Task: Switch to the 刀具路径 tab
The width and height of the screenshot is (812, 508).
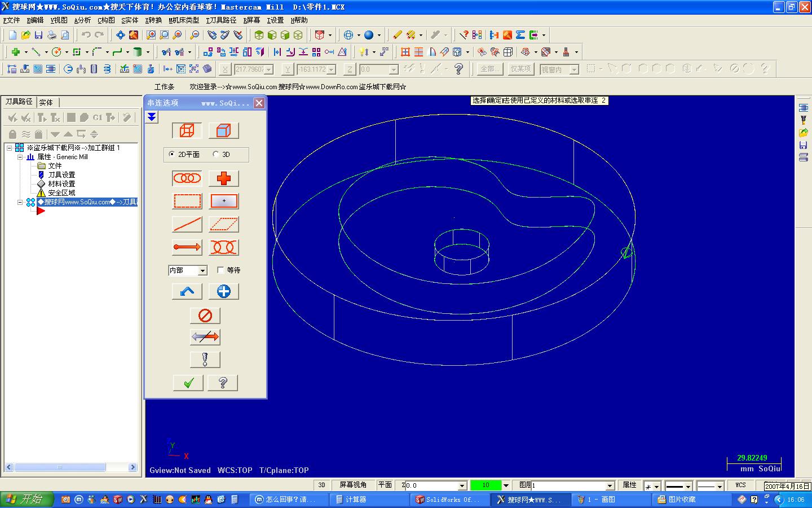Action: [19, 102]
